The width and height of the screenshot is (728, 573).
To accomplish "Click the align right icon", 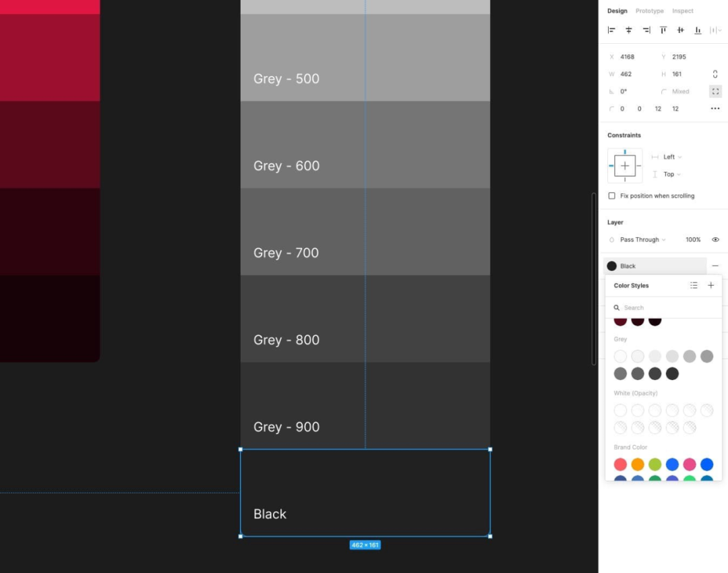I will pos(646,30).
